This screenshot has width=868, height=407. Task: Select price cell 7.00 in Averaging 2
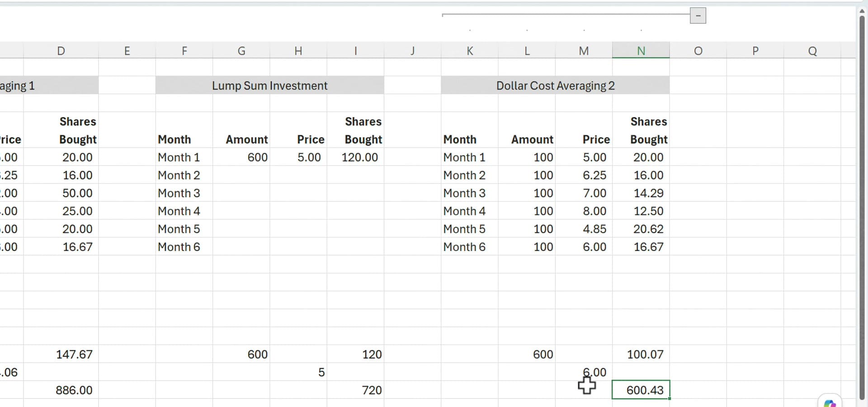584,193
